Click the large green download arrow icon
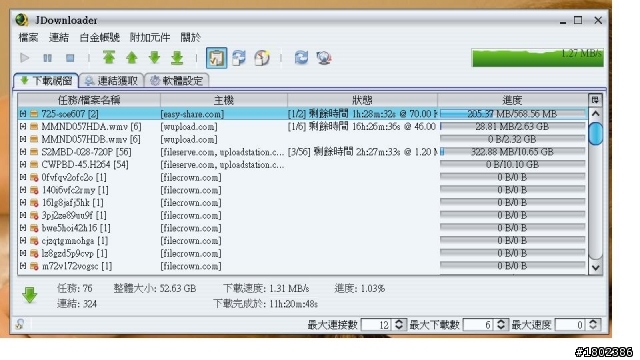 30,295
